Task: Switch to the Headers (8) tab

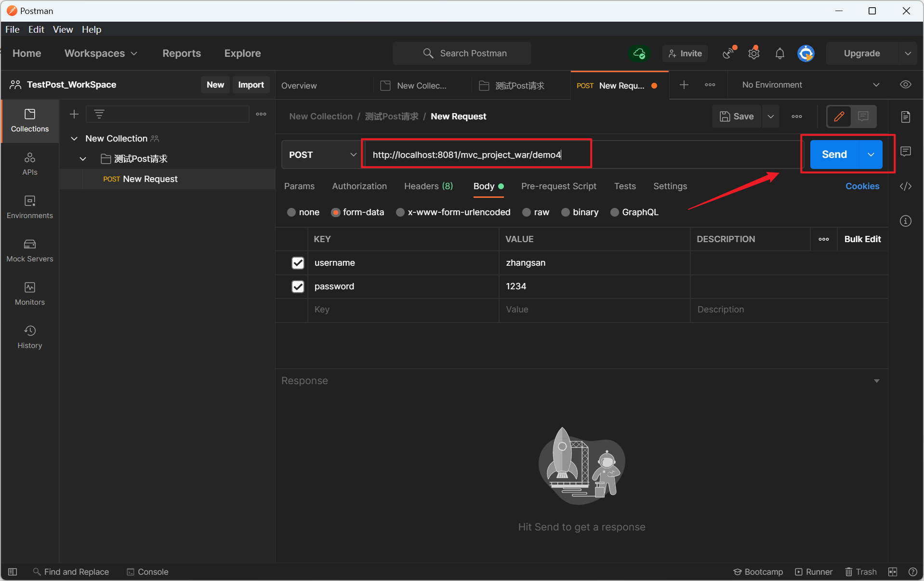Action: click(428, 186)
